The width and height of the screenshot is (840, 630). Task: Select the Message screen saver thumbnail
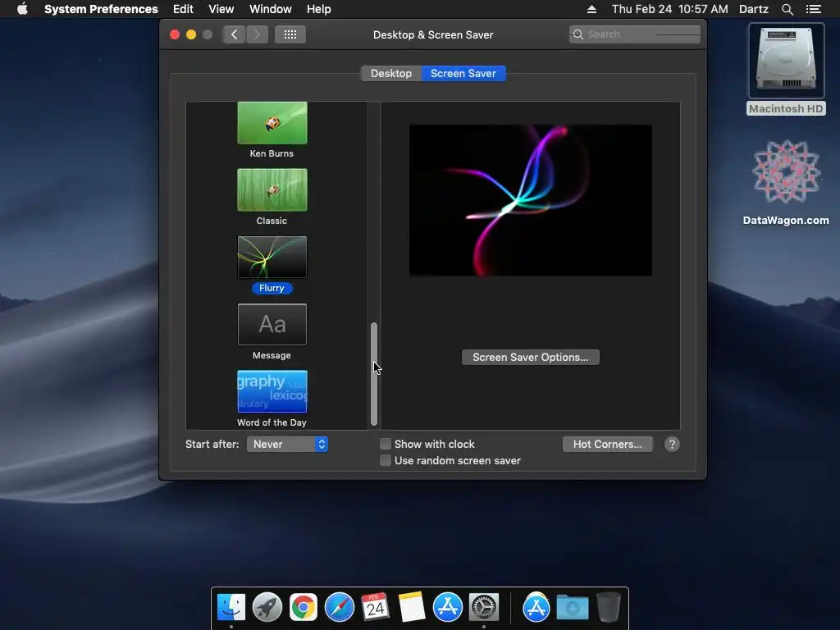coord(272,324)
